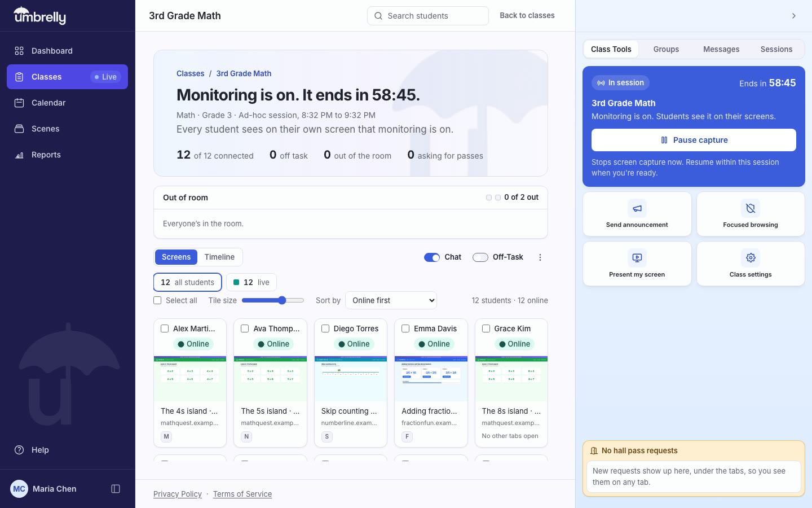This screenshot has height=508, width=812.
Task: Check the Select all checkbox
Action: coord(157,300)
